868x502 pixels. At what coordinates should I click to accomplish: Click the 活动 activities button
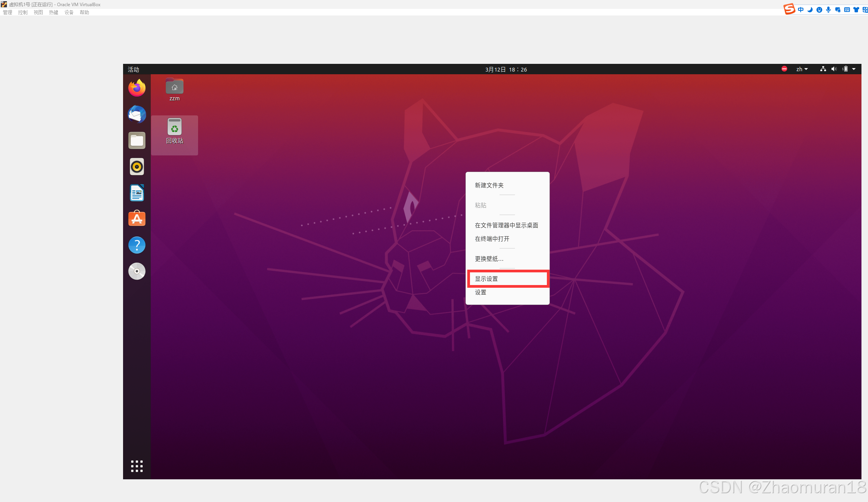(x=133, y=70)
